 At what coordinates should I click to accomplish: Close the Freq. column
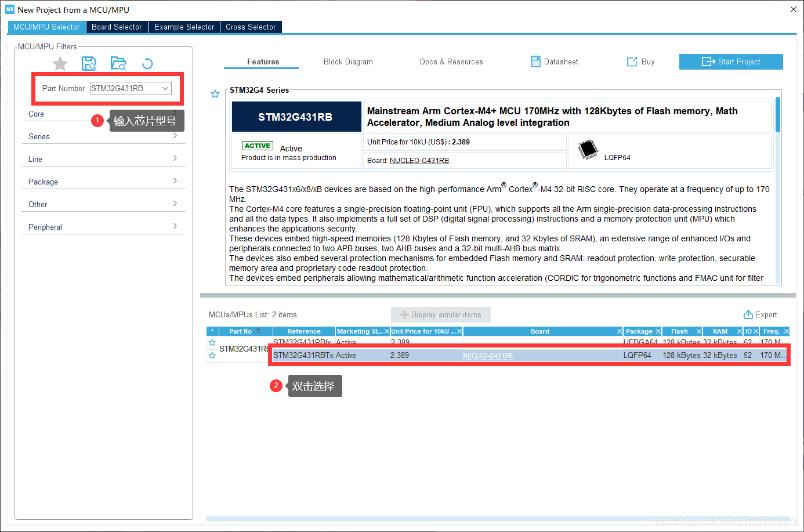[x=787, y=331]
